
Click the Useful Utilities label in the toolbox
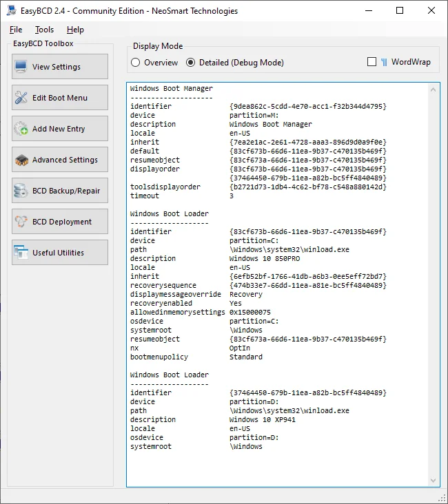tap(59, 253)
